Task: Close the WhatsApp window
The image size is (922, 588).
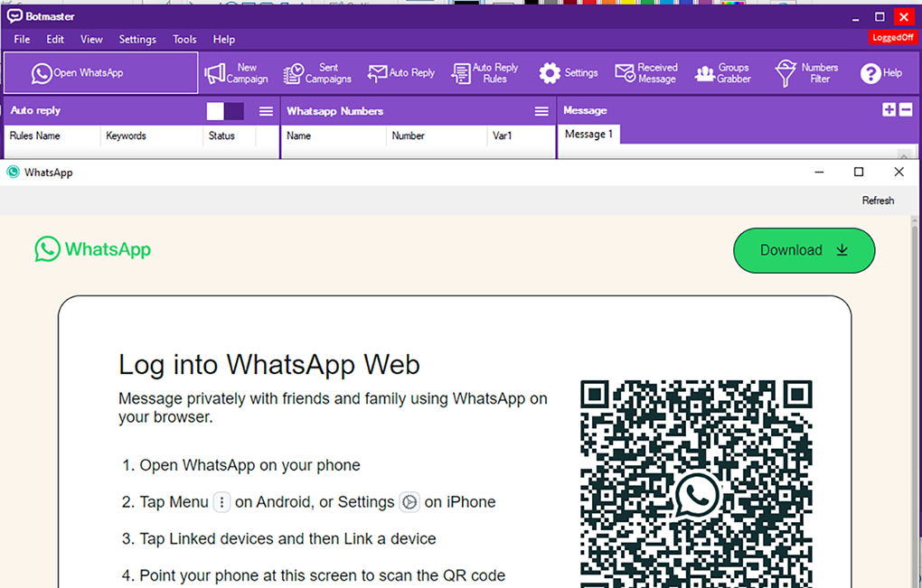Action: [898, 172]
